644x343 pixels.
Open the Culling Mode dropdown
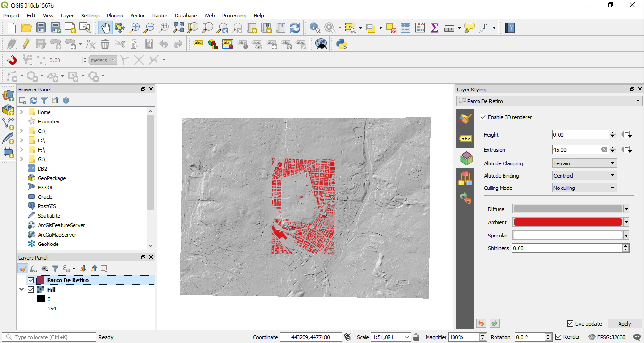coord(585,188)
